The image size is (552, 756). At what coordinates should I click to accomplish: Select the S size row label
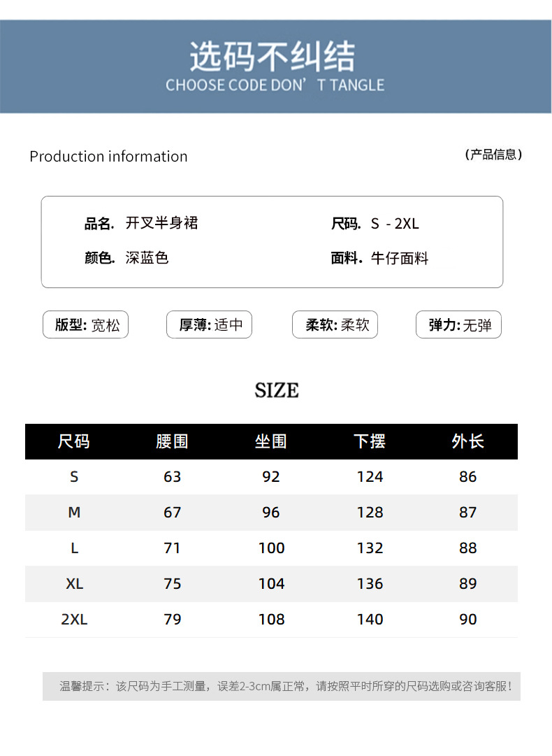tap(74, 476)
